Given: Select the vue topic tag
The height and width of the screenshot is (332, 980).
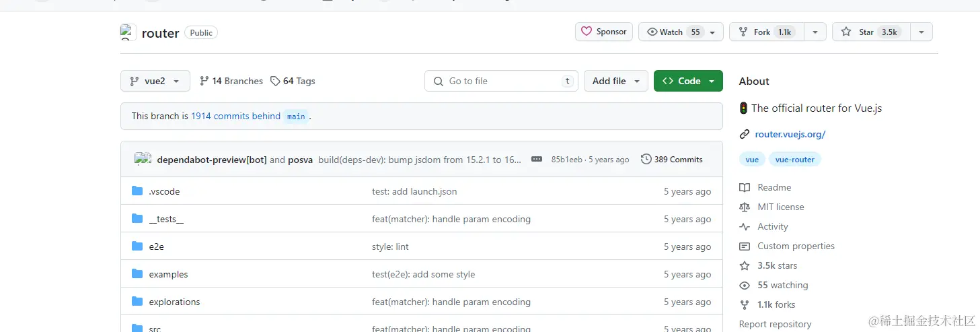Looking at the screenshot, I should (752, 160).
